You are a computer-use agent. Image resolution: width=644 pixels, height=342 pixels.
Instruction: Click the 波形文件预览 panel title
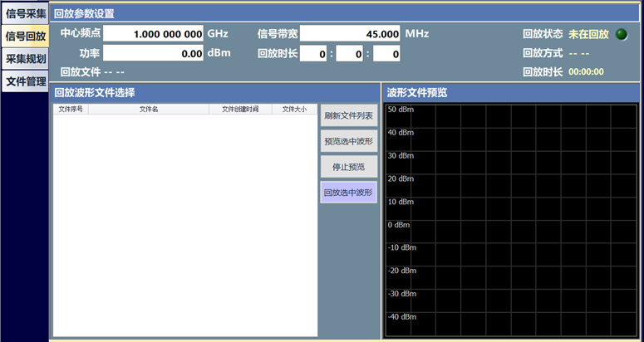tap(417, 93)
